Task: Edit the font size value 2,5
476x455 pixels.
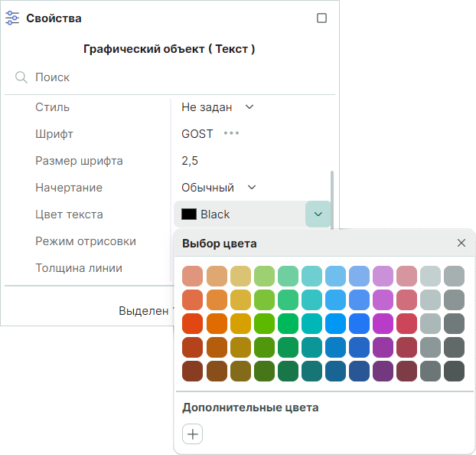Action: [190, 161]
